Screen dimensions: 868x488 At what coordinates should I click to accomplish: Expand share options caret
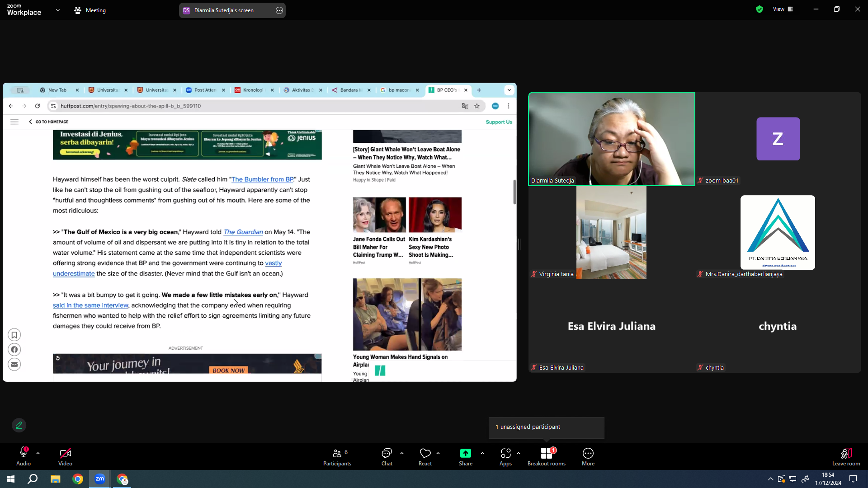(482, 453)
